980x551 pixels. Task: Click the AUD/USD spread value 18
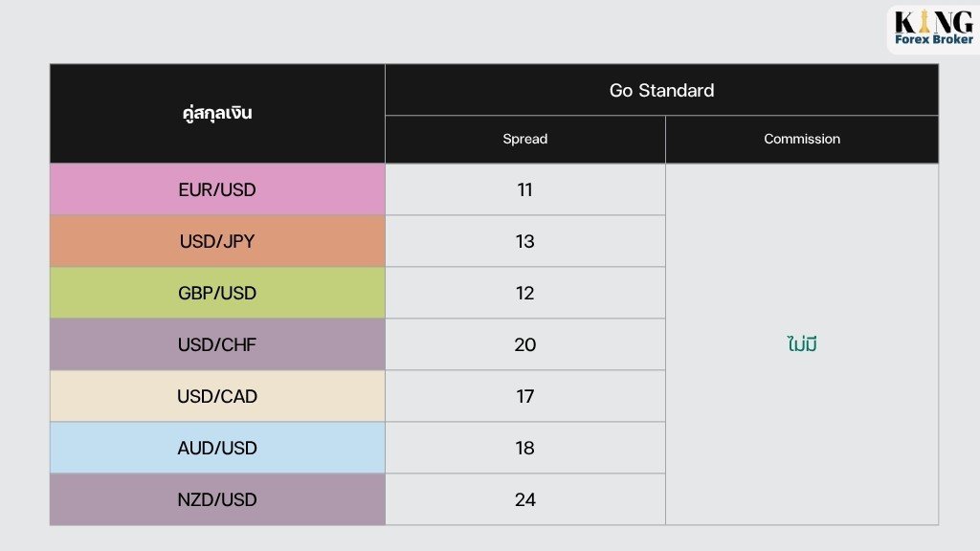click(x=525, y=448)
